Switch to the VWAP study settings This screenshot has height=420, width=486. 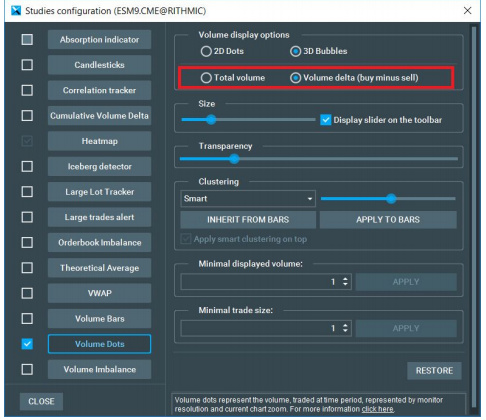[x=99, y=293]
